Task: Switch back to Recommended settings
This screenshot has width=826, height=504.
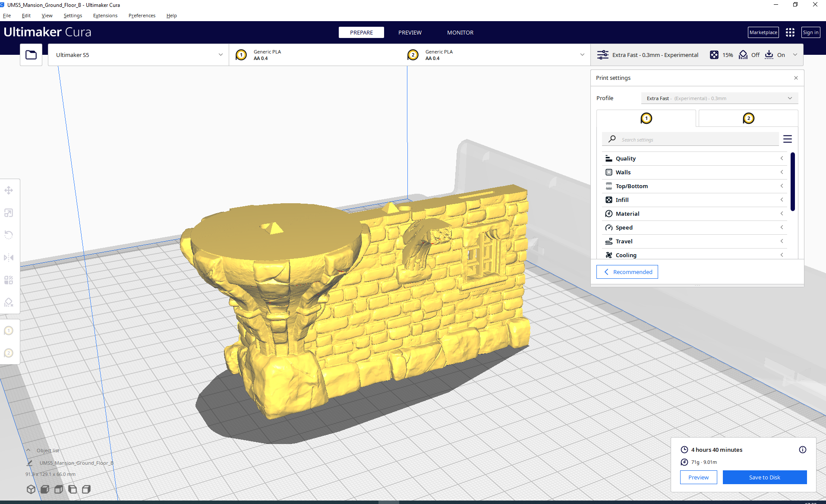Action: [x=627, y=272]
